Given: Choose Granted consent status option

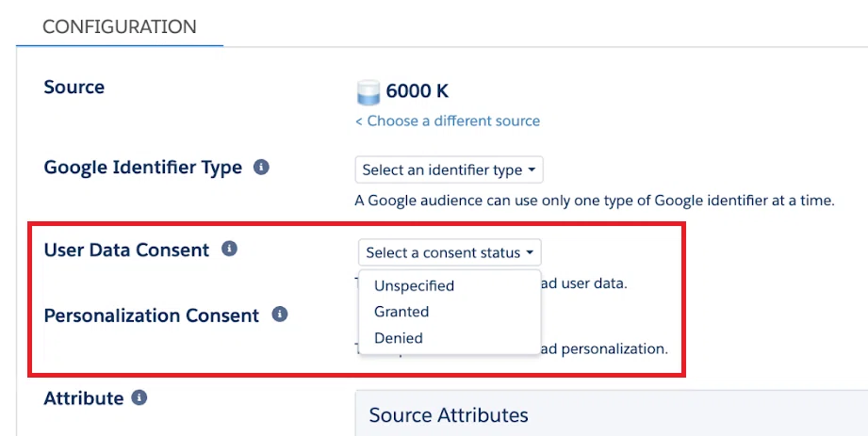Looking at the screenshot, I should tap(401, 312).
